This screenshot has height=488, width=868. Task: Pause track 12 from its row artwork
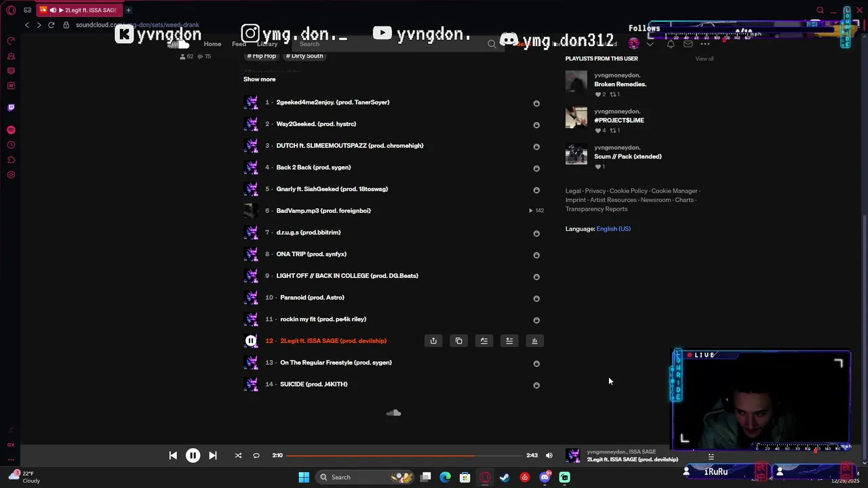tap(251, 341)
